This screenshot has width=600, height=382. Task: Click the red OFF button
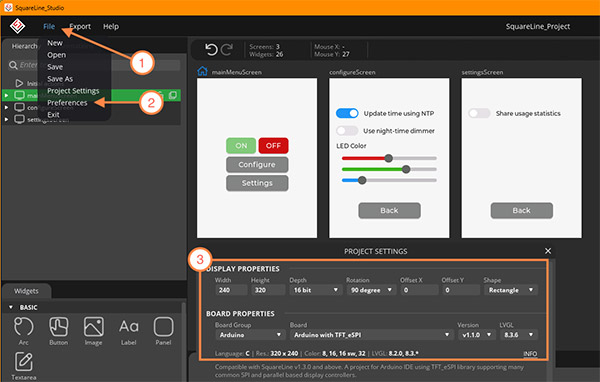click(273, 145)
